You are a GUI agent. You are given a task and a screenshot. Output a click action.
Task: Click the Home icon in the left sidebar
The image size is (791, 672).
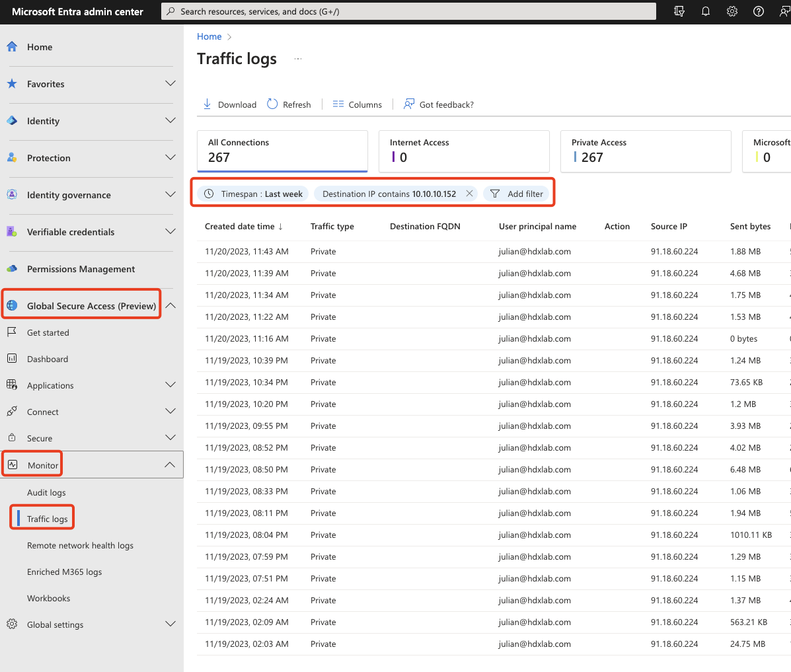12,46
